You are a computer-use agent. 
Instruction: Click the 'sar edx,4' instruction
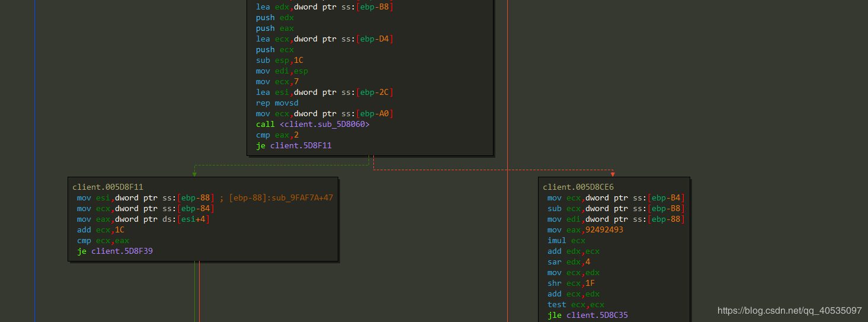(x=569, y=262)
